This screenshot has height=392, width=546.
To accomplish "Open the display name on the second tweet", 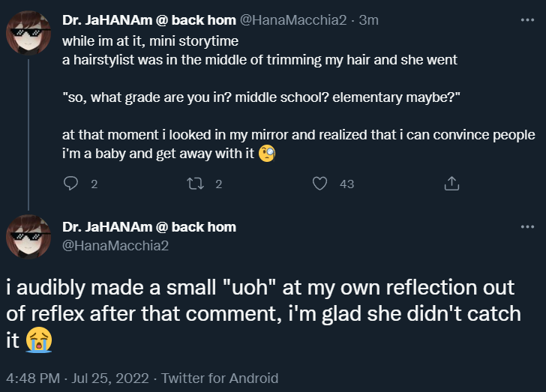I will (x=149, y=227).
